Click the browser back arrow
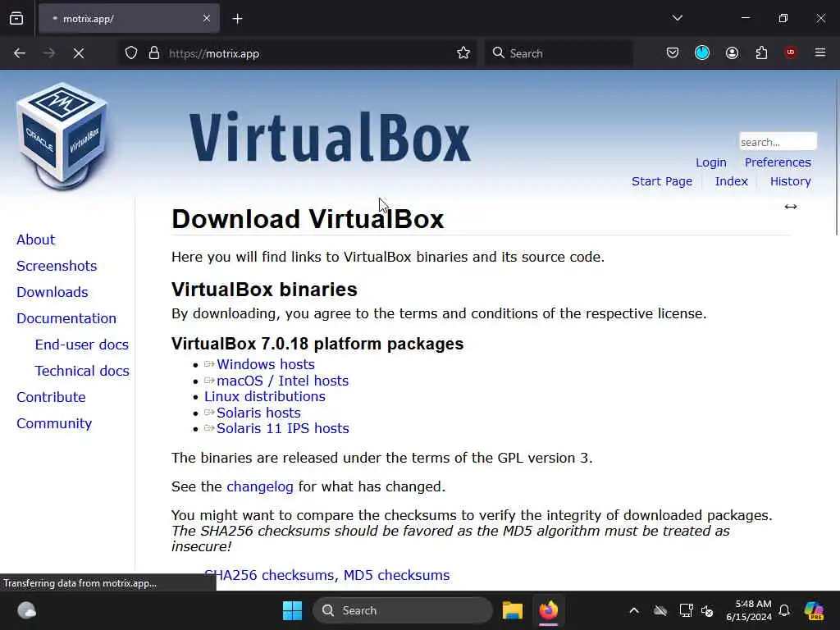Viewport: 840px width, 630px height. click(20, 53)
